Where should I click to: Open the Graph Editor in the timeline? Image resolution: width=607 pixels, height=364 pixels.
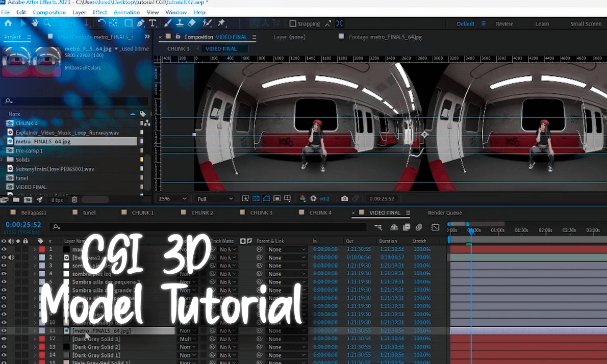point(435,227)
